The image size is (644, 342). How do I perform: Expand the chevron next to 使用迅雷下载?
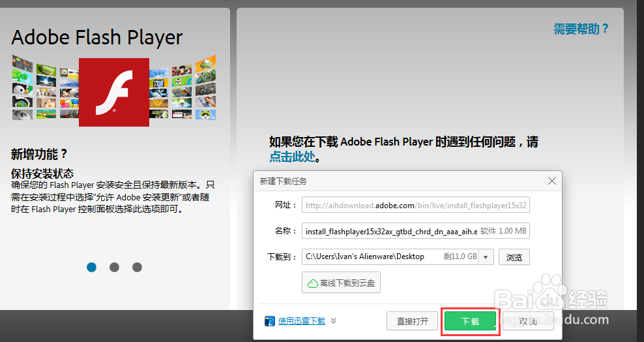tap(334, 320)
